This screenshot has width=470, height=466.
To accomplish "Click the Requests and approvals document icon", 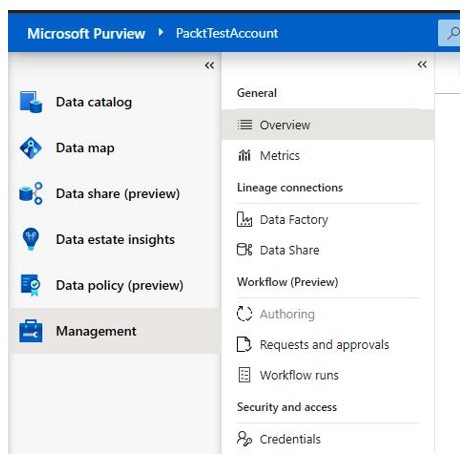I will 244,344.
